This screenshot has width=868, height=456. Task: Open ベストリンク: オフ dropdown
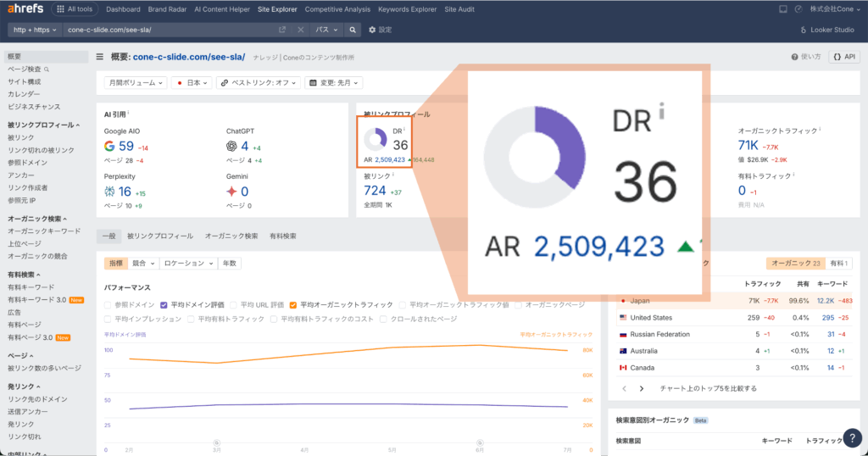pyautogui.click(x=259, y=83)
